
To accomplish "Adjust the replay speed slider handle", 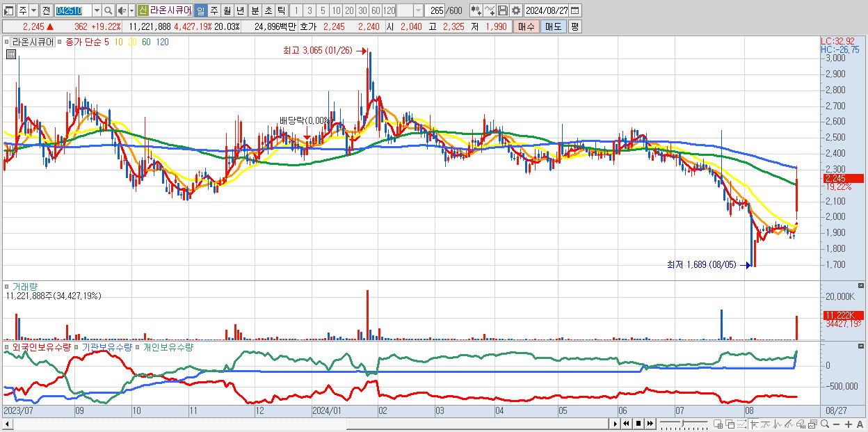I will (x=682, y=424).
